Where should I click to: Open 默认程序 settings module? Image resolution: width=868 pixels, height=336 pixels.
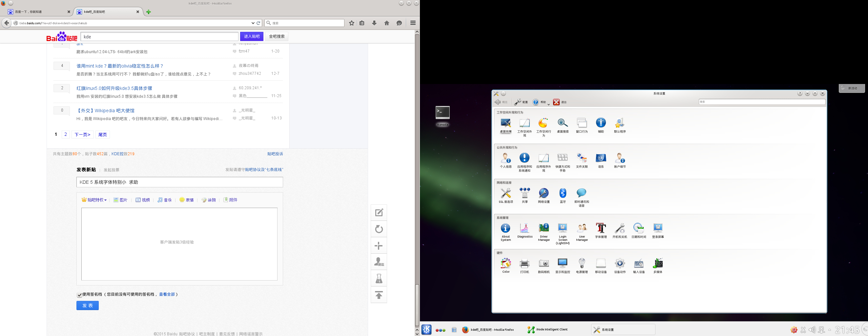tap(620, 125)
